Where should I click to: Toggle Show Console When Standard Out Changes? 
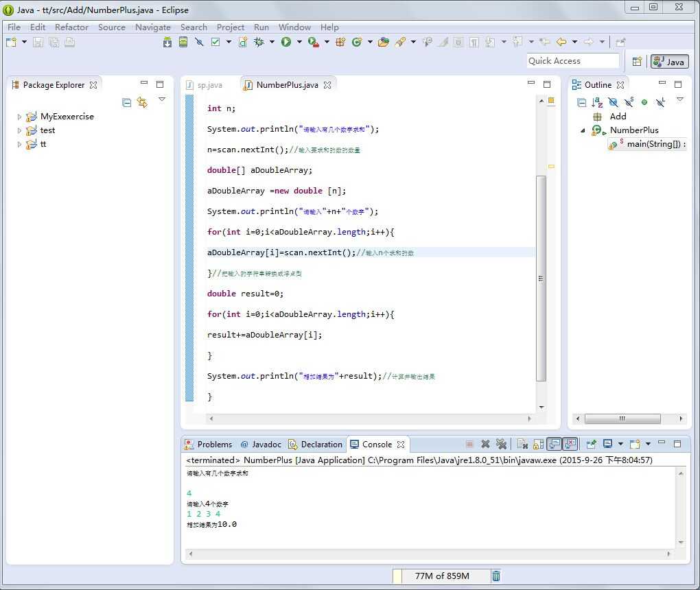(555, 444)
